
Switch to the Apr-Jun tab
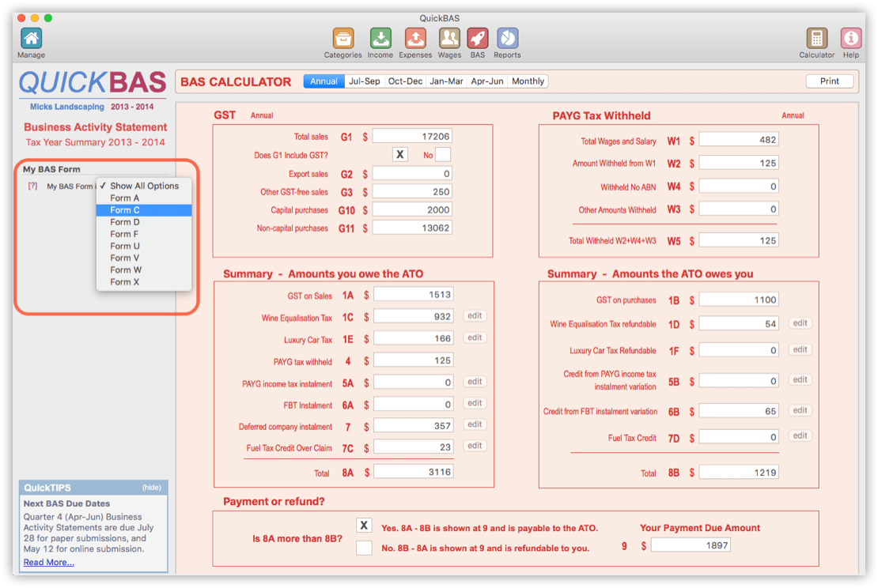point(487,81)
